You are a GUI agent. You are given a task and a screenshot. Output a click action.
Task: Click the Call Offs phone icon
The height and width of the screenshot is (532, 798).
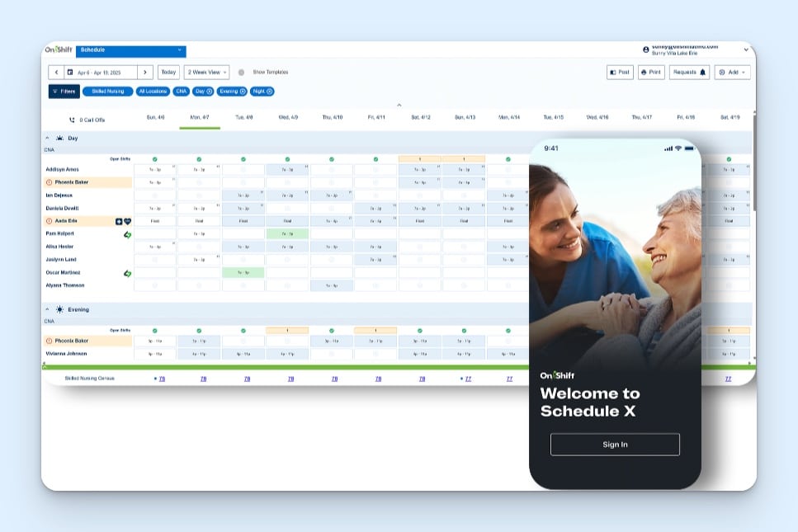point(72,120)
